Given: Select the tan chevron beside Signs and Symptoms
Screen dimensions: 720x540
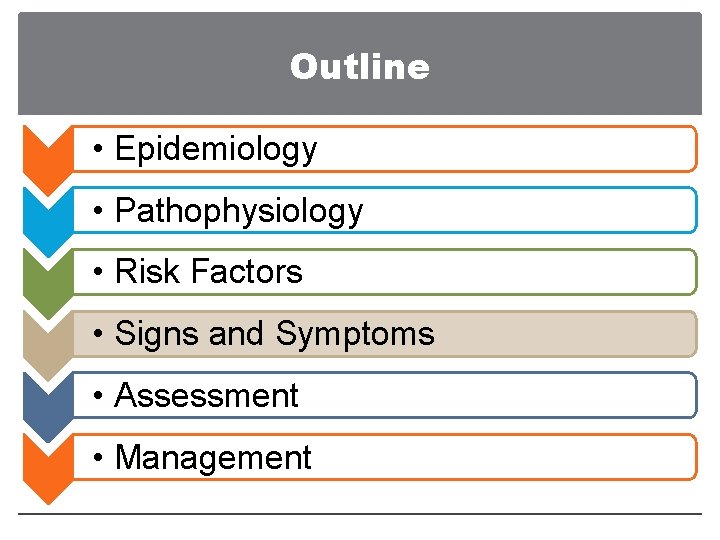Looking at the screenshot, I should click(x=45, y=342).
